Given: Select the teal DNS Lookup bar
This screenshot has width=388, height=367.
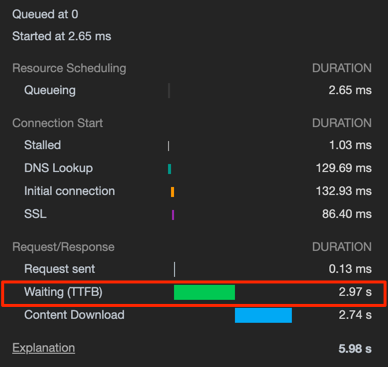Looking at the screenshot, I should coord(170,169).
